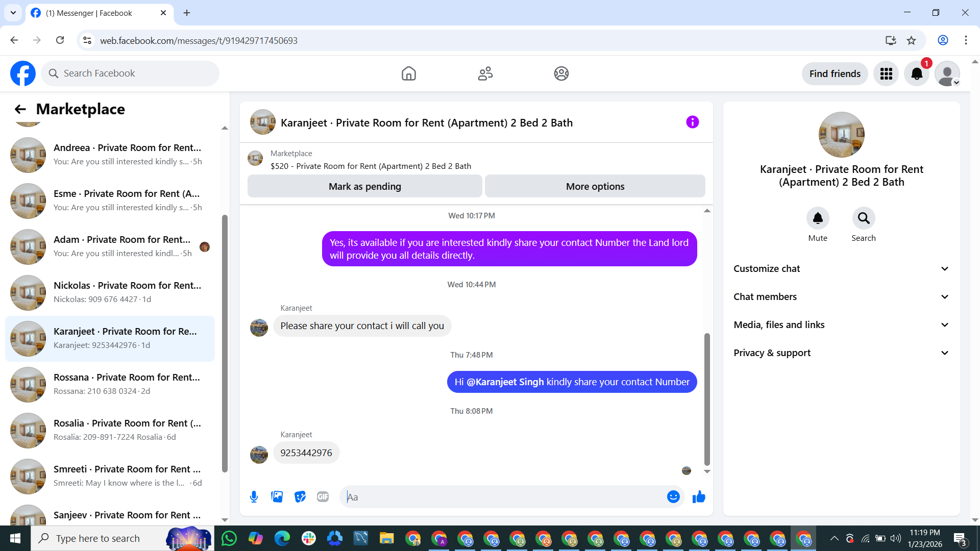Open Facebook notifications bell

coord(917,74)
